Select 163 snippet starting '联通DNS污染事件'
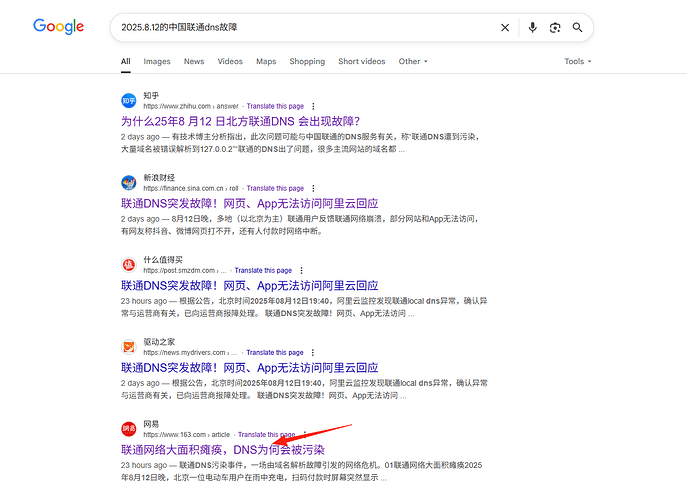The width and height of the screenshot is (687, 500). tap(301, 471)
